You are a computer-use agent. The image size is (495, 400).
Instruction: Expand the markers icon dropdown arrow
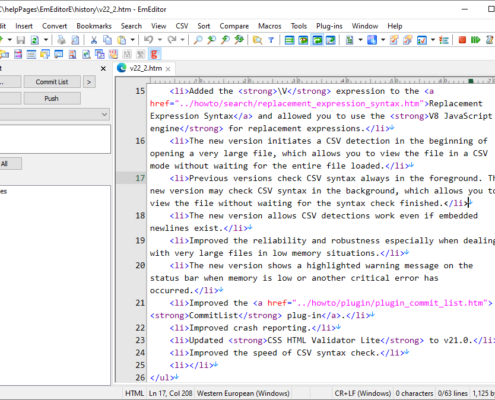(x=433, y=40)
